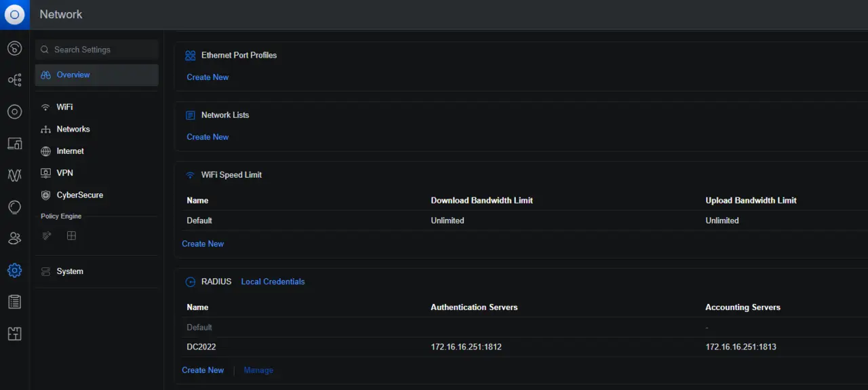Click Download Bandwidth Limit column header
Image resolution: width=868 pixels, height=390 pixels.
[x=481, y=201]
